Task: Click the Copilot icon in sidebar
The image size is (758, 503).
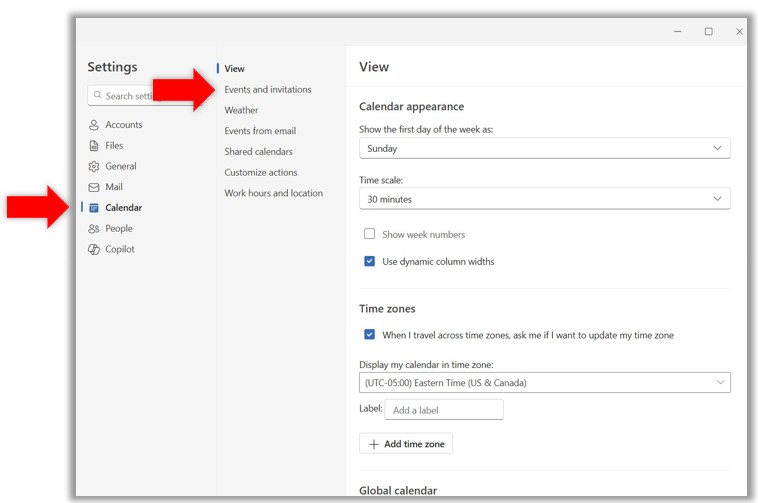Action: tap(94, 250)
